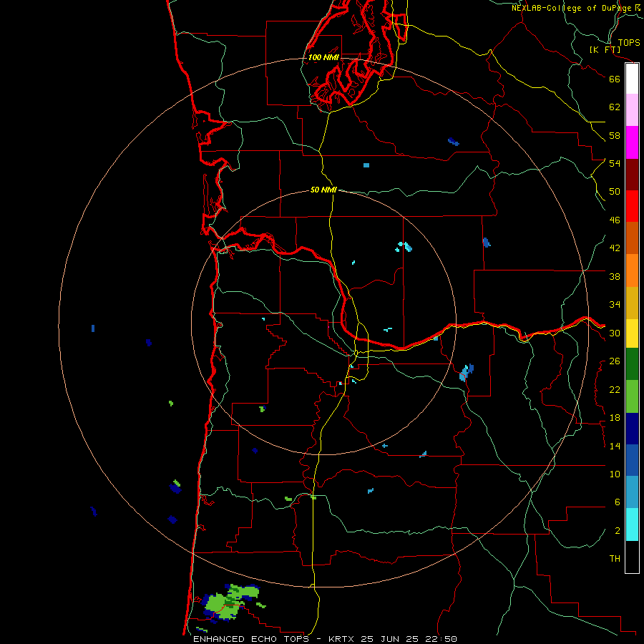Click the gold 34-38 kft legend swatch

coord(632,303)
